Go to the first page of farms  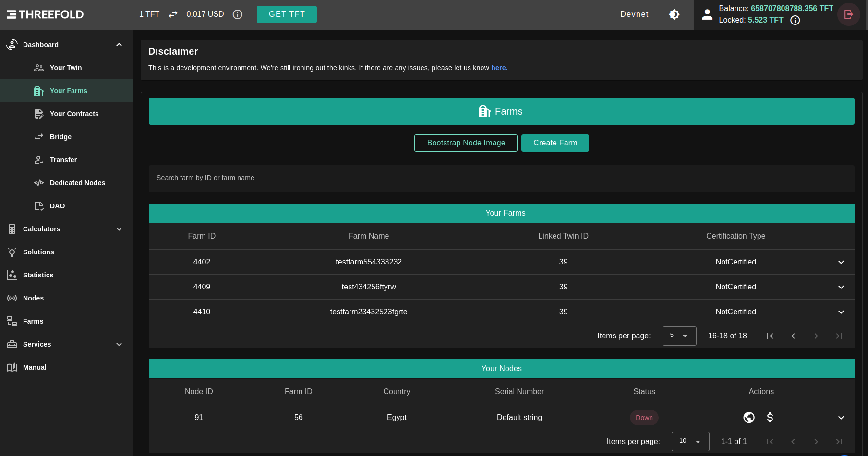(770, 336)
